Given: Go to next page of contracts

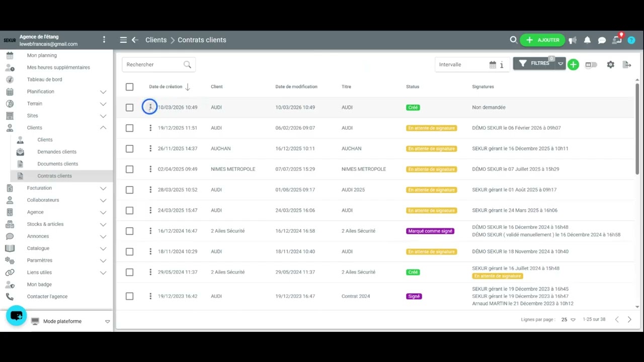Looking at the screenshot, I should click(x=629, y=319).
